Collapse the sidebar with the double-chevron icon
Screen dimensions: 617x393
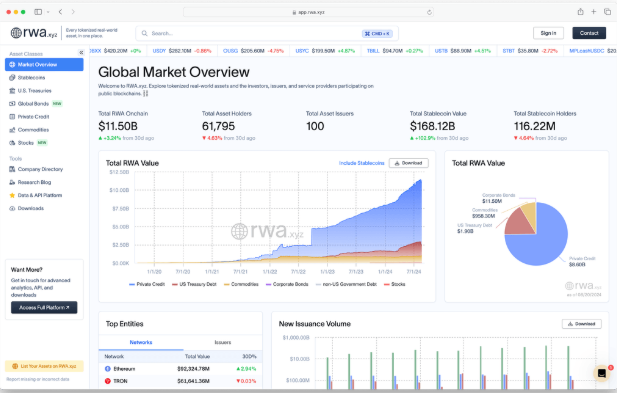pos(81,52)
